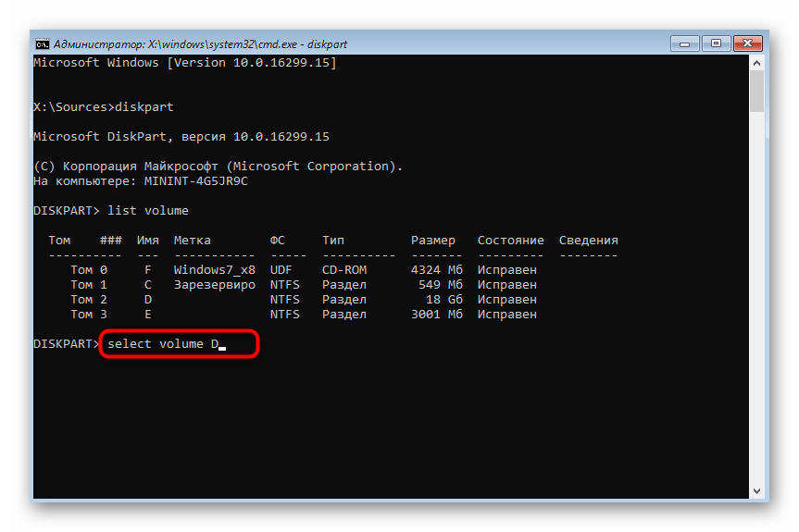The width and height of the screenshot is (799, 532).
Task: Click the 'list volume' command text
Action: (x=147, y=211)
